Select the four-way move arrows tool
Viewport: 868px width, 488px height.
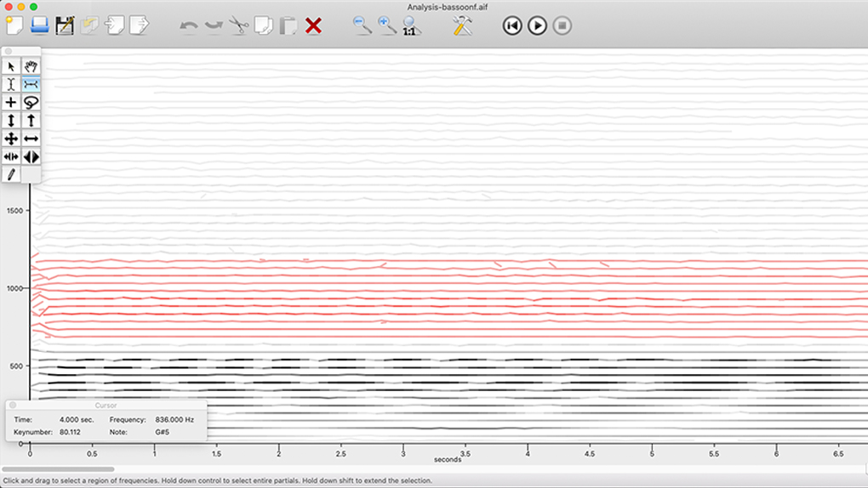(11, 139)
